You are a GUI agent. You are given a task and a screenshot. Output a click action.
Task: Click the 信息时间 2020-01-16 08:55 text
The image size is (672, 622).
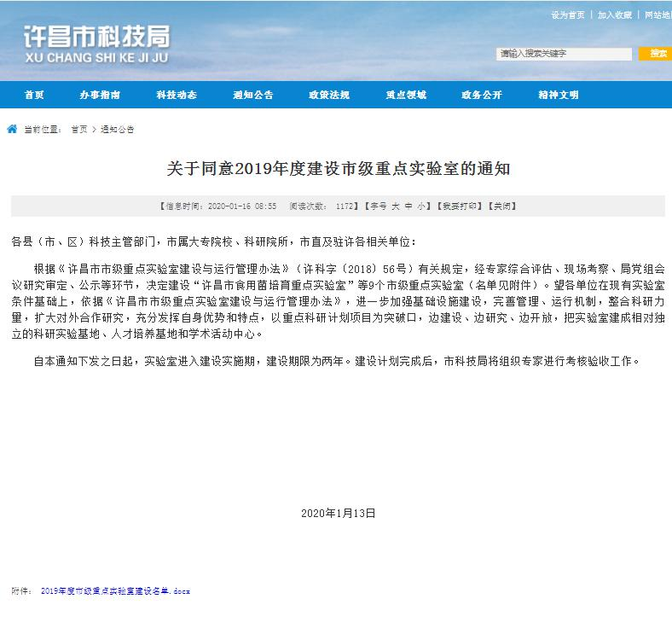[x=221, y=206]
